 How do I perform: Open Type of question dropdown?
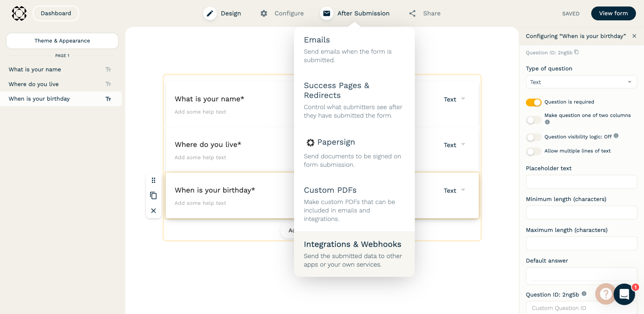pyautogui.click(x=581, y=82)
